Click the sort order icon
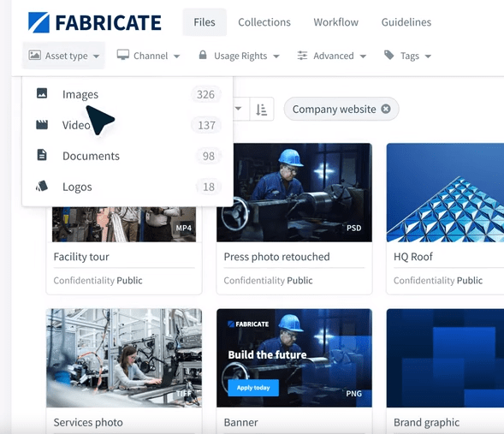The width and height of the screenshot is (504, 434). tap(262, 110)
